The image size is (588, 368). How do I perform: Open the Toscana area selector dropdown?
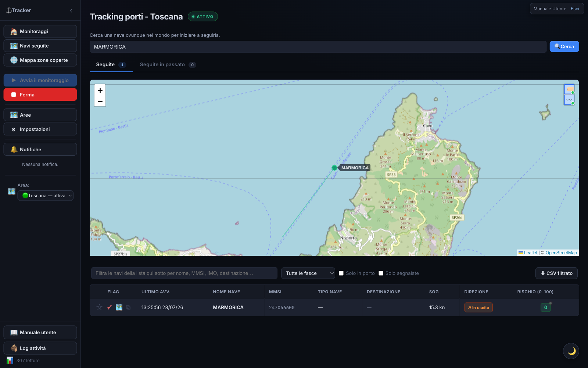pos(46,195)
